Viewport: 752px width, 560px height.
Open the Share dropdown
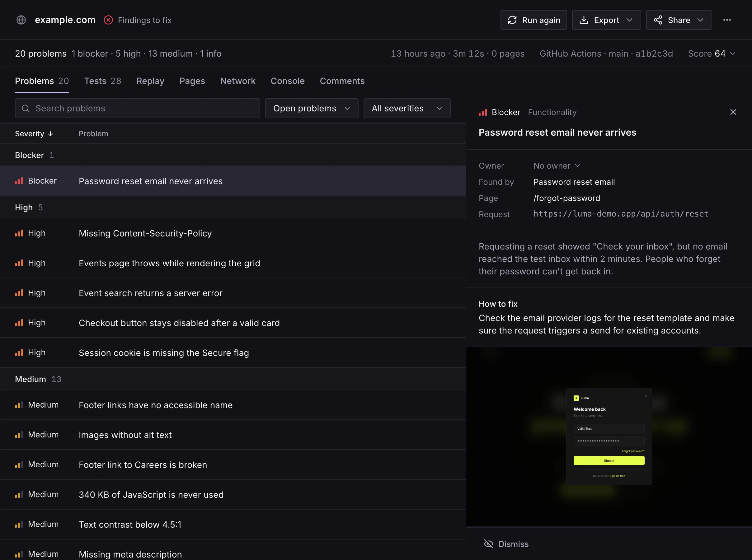pos(679,20)
